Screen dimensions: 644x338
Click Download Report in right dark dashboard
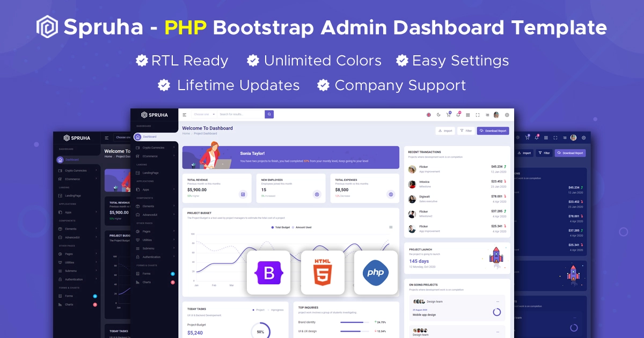tap(570, 153)
